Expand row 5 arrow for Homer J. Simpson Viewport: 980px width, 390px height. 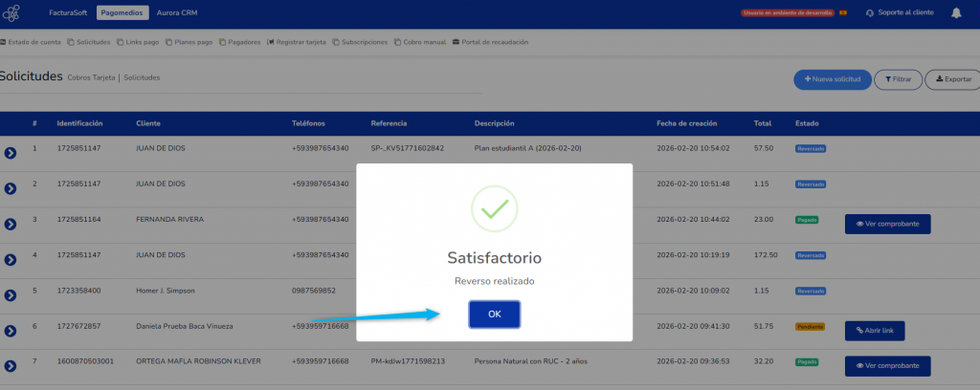[x=11, y=295]
